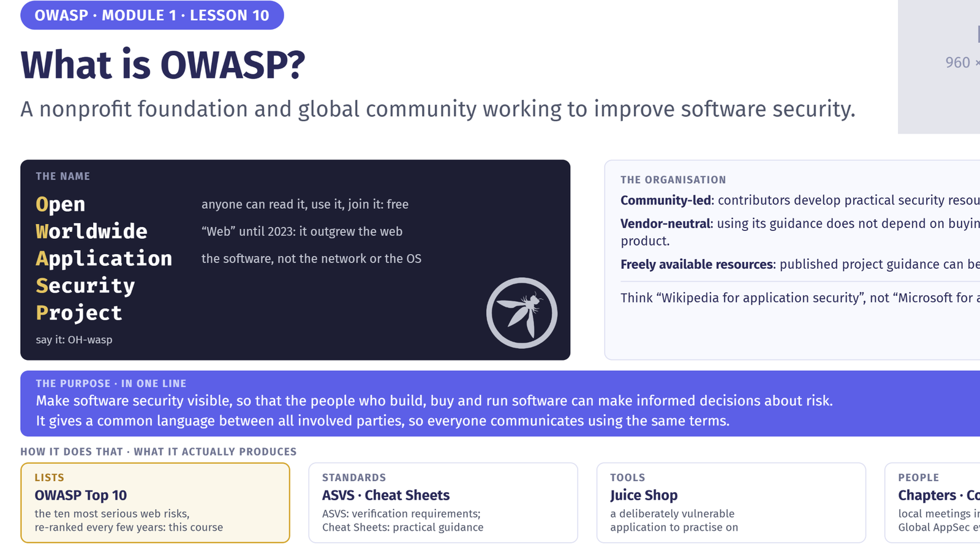Click the nonprofit foundation subtitle text
This screenshot has width=980, height=551.
coord(438,109)
